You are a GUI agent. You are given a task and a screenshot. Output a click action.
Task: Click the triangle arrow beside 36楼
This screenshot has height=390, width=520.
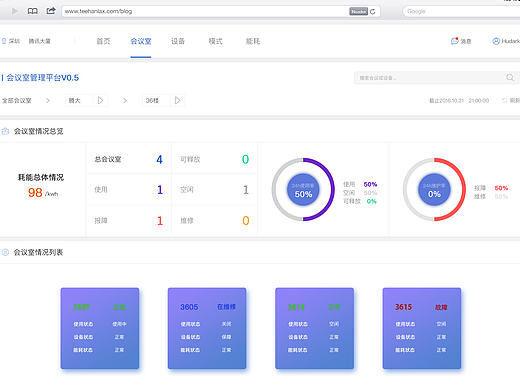tap(177, 100)
